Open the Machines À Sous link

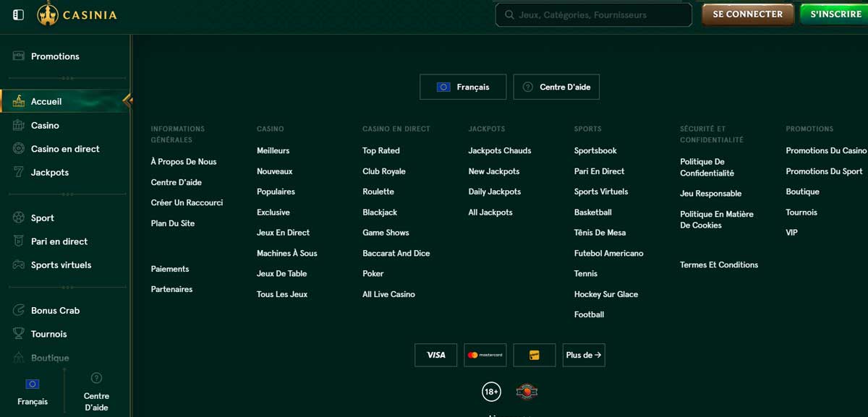[x=287, y=253]
